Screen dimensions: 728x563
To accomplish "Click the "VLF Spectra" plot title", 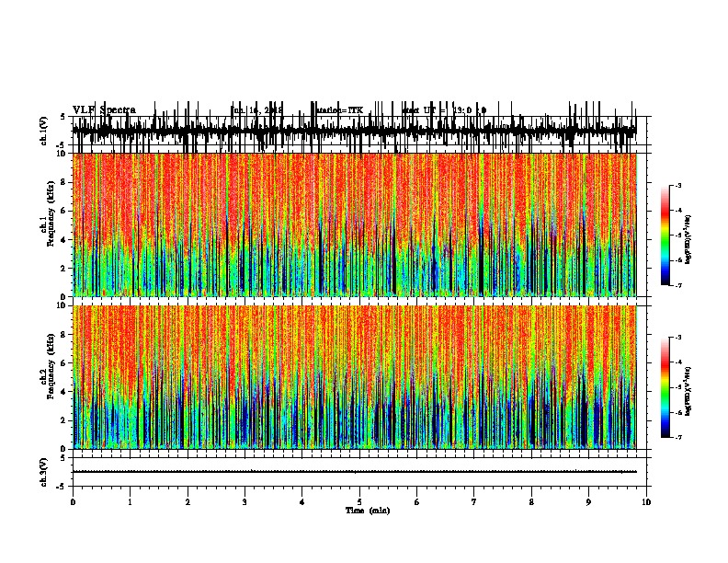I will (104, 110).
